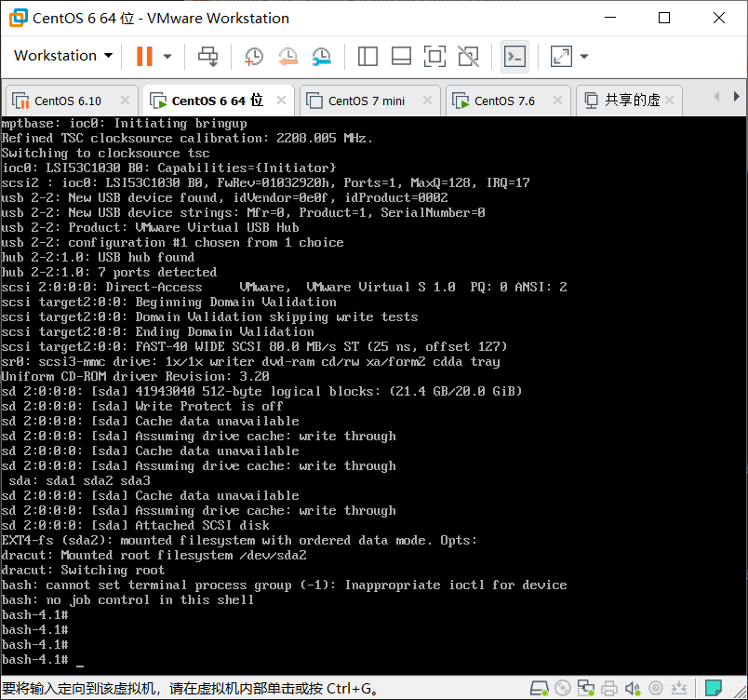Click the last bash-4.1# prompt with cursor
Image resolution: width=748 pixels, height=700 pixels.
[43, 659]
